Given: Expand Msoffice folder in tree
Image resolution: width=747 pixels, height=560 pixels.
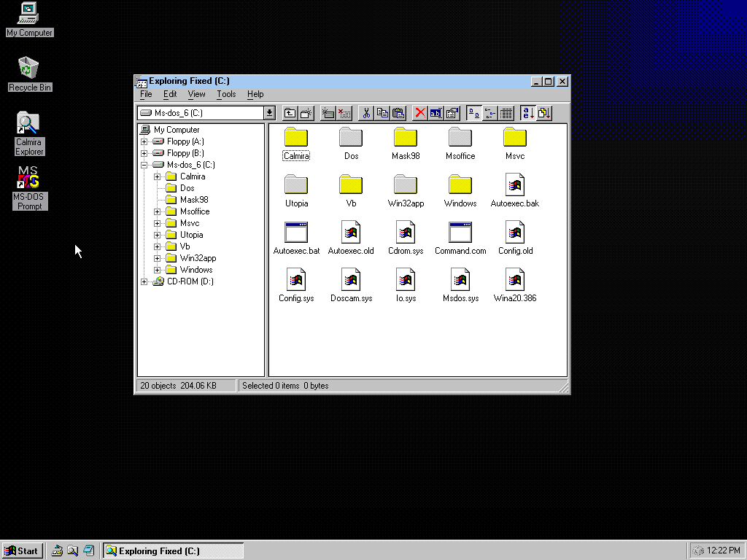Looking at the screenshot, I should [158, 211].
